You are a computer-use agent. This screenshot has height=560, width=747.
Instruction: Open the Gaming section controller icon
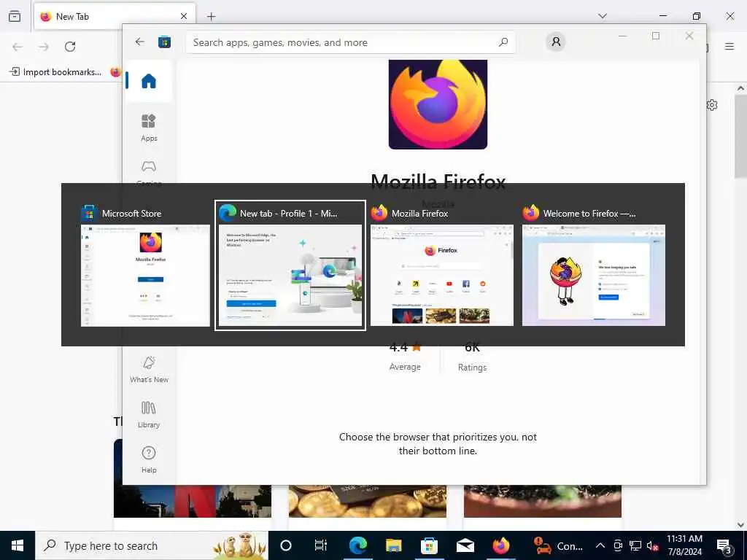pos(149,167)
